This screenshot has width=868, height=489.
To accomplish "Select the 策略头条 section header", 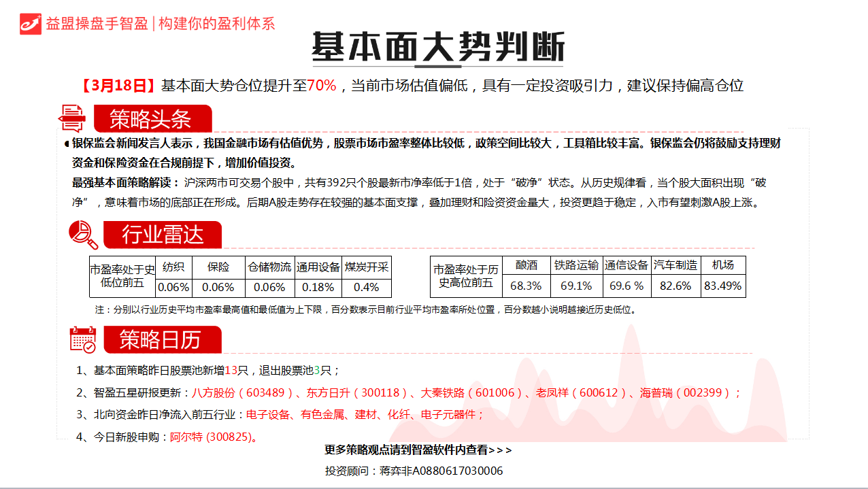I will point(152,120).
